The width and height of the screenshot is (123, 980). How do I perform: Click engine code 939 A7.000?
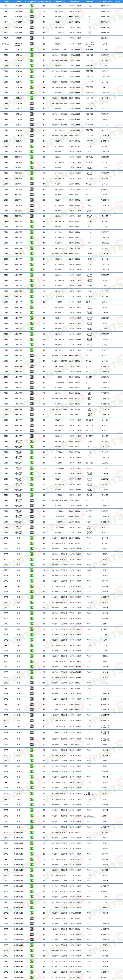point(105,17)
